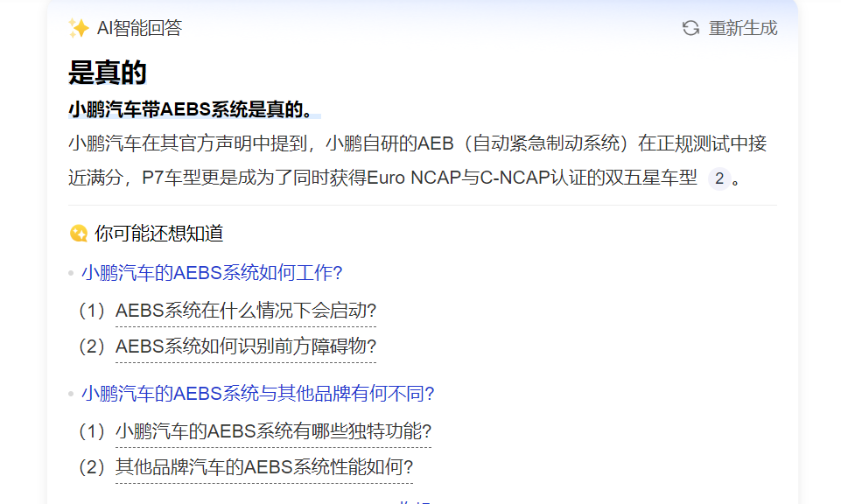
Task: Select question AEBS系统在什么情况下会启动?
Action: click(x=246, y=311)
